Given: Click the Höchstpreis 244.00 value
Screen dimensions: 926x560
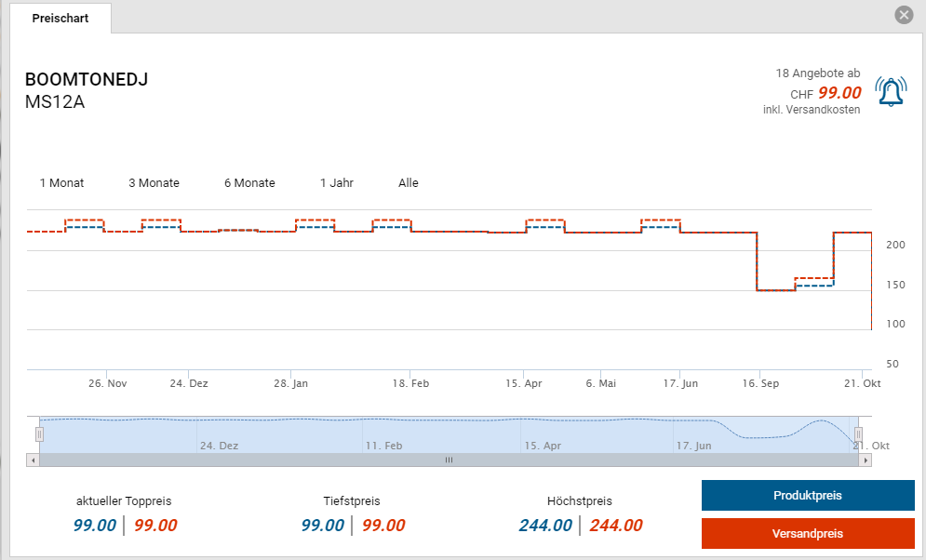Looking at the screenshot, I should (x=544, y=526).
